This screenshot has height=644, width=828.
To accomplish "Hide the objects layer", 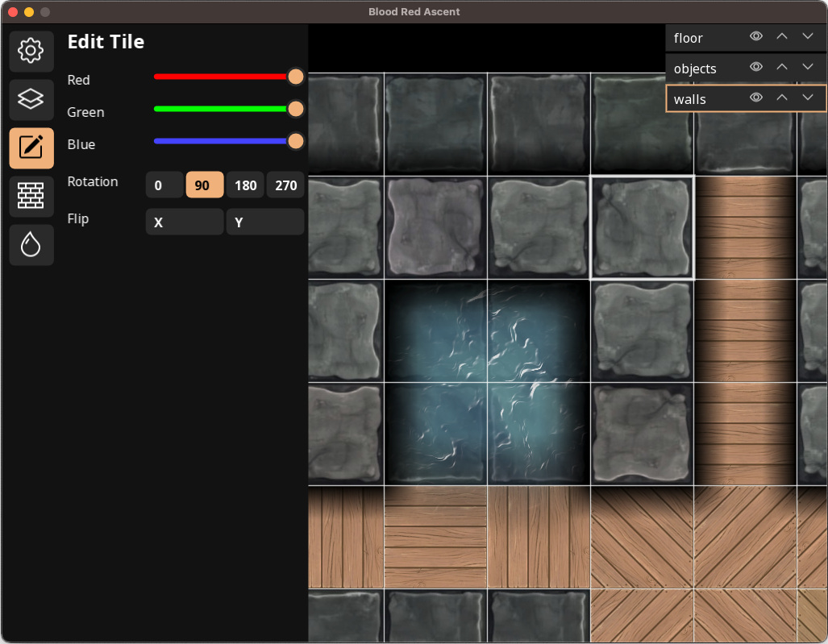I will [756, 68].
